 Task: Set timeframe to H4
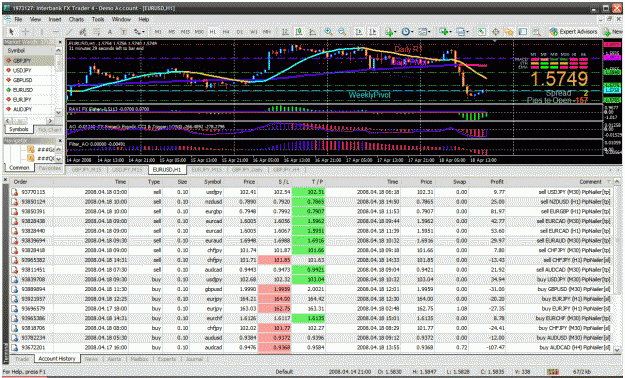tap(226, 32)
